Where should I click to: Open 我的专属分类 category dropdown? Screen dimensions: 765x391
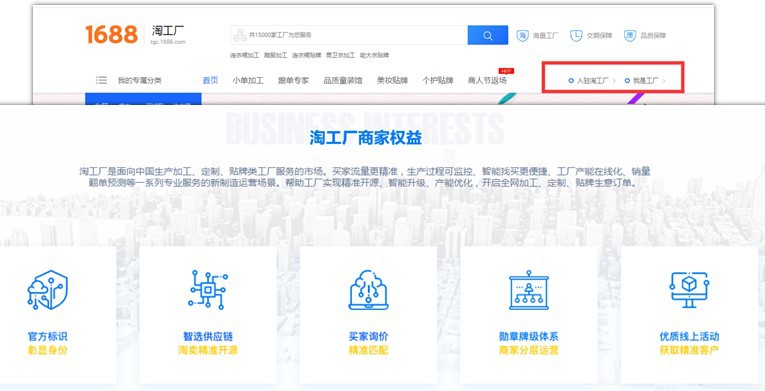click(x=140, y=80)
